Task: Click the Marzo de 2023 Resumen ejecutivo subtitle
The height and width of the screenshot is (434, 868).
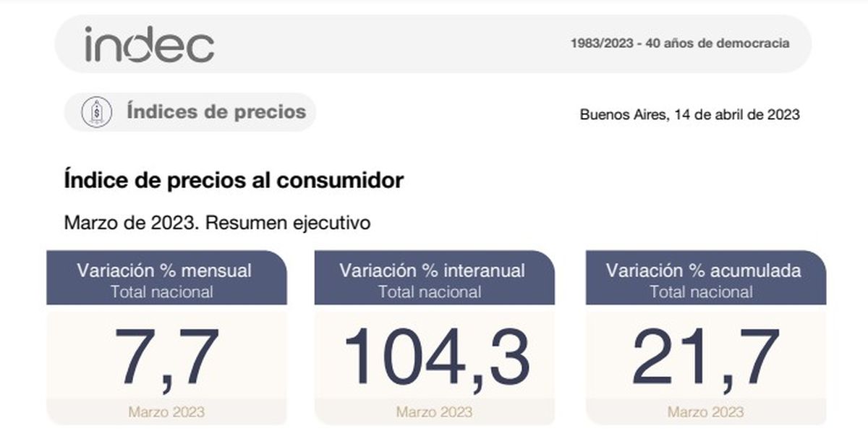Action: [x=217, y=222]
